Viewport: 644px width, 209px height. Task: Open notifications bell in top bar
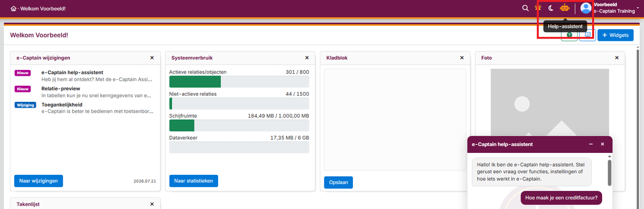pyautogui.click(x=538, y=8)
